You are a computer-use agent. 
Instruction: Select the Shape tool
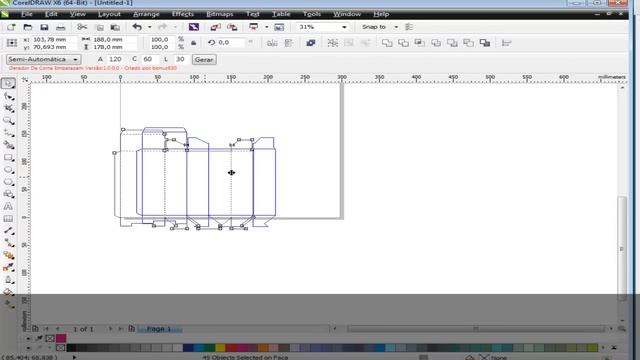pyautogui.click(x=8, y=96)
